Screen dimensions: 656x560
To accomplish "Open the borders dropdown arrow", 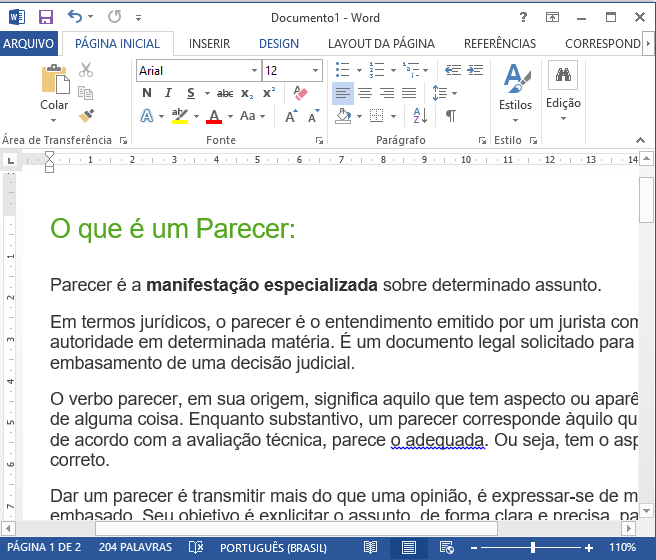I will point(393,116).
